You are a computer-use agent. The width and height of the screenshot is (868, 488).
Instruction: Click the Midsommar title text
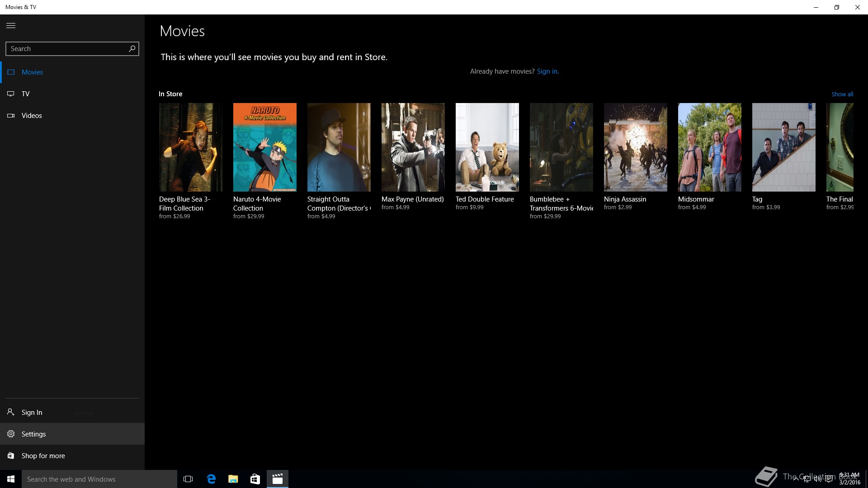(x=696, y=199)
